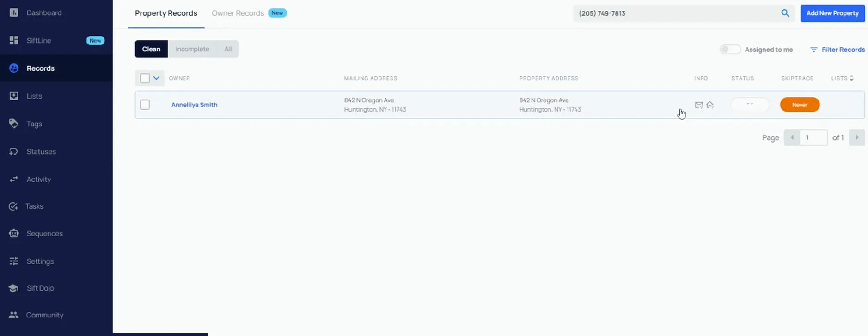This screenshot has height=336, width=868.
Task: Click the page number input box
Action: click(x=813, y=137)
